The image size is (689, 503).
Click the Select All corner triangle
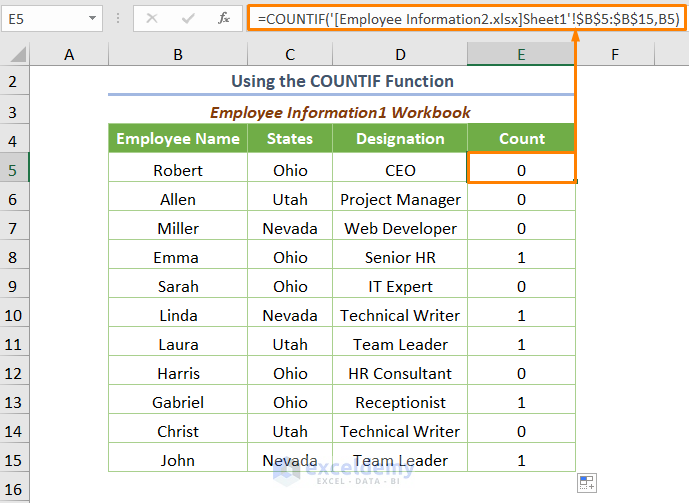pos(15,55)
